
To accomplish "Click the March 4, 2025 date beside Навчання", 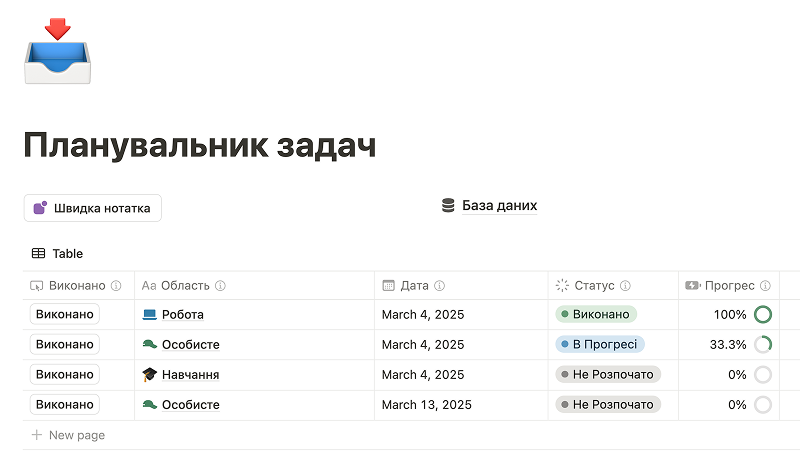I will tap(423, 375).
